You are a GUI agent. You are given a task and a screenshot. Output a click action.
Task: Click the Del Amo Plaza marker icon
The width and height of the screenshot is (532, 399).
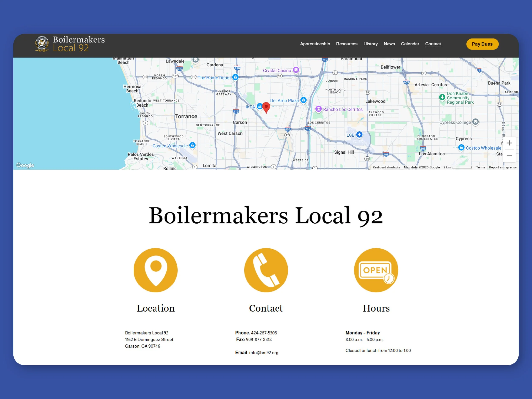point(303,100)
